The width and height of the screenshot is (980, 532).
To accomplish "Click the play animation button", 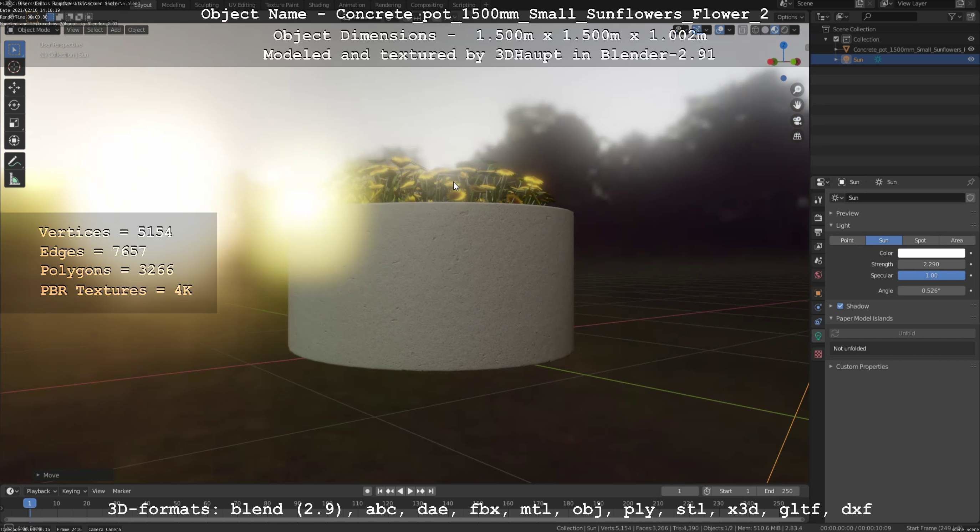I will pyautogui.click(x=410, y=491).
